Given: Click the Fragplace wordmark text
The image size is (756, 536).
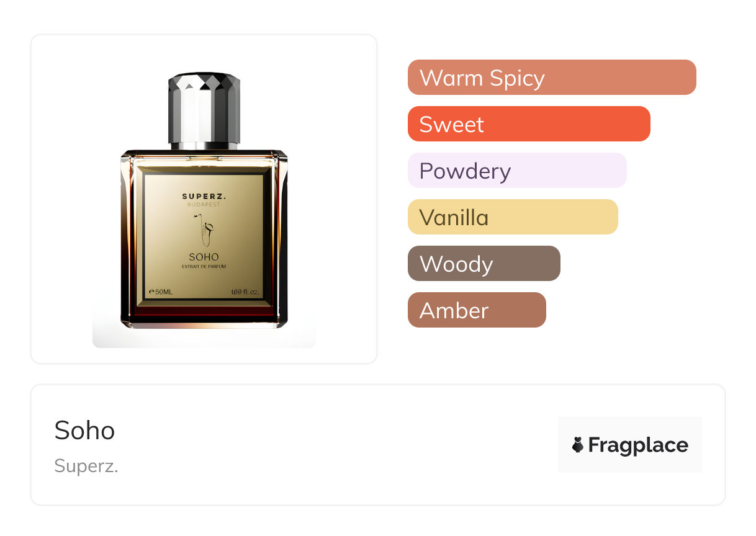Looking at the screenshot, I should (x=638, y=445).
